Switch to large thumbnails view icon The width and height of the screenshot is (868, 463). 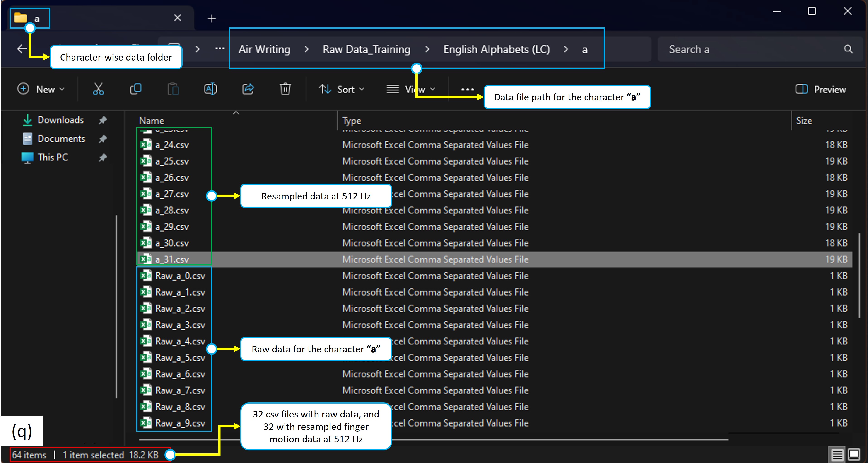pyautogui.click(x=854, y=455)
